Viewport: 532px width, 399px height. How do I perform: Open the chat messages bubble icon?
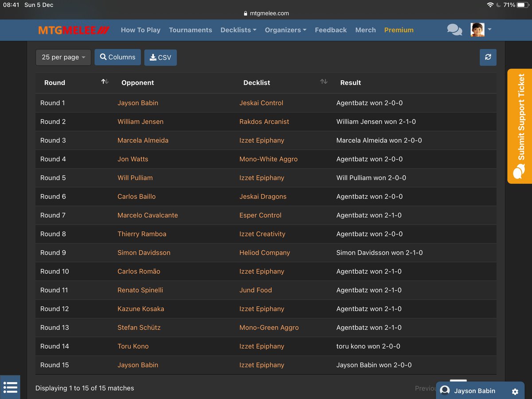pos(454,30)
